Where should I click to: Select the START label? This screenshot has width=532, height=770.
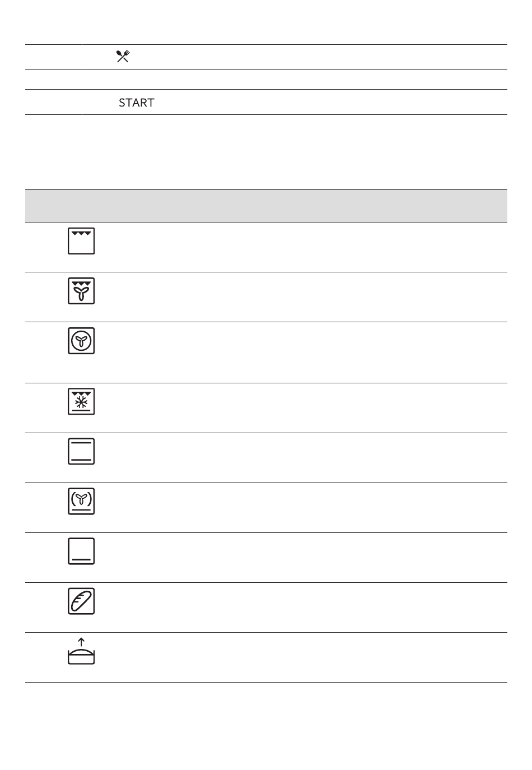point(136,103)
